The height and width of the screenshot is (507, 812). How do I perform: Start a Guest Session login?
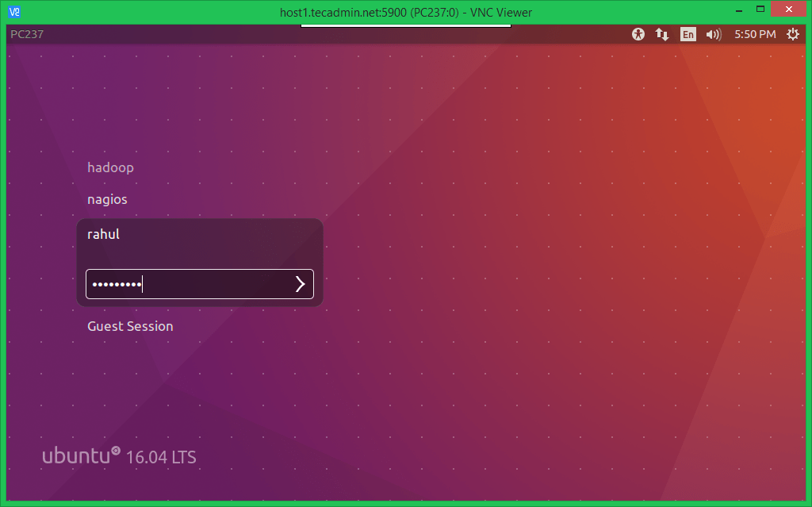pos(130,325)
